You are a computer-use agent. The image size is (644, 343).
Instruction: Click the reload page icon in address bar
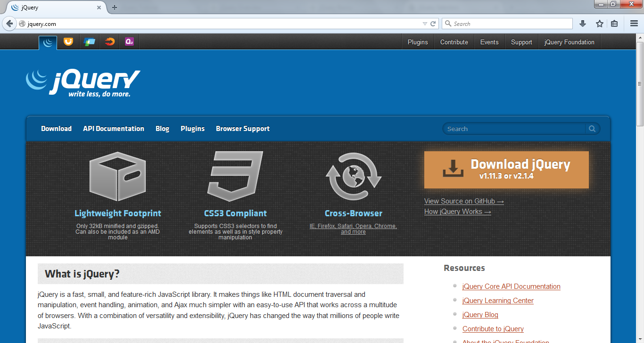tap(433, 24)
